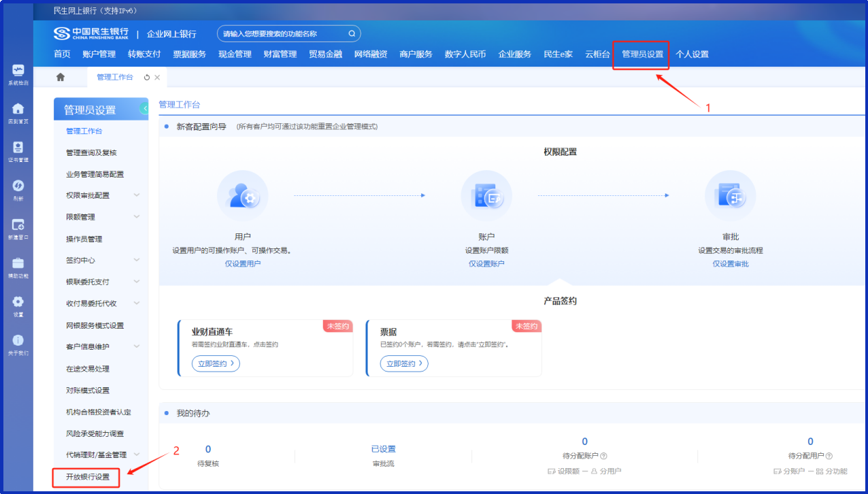Click the function name search box
This screenshot has width=868, height=494.
(x=282, y=34)
